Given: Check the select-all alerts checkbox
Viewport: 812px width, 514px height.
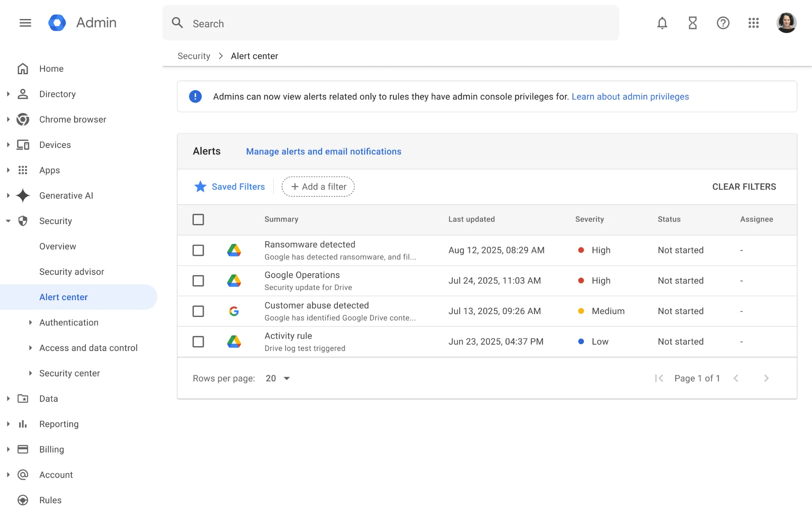Looking at the screenshot, I should point(198,219).
